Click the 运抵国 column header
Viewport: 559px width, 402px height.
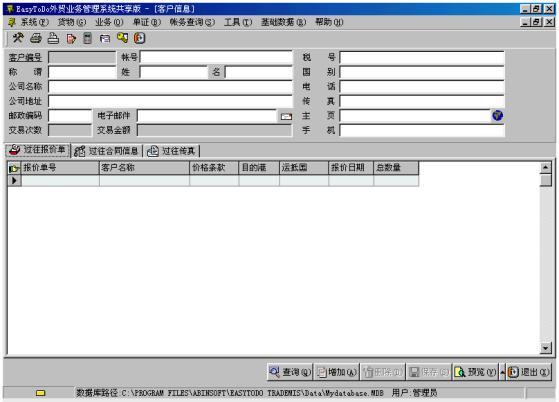click(304, 168)
